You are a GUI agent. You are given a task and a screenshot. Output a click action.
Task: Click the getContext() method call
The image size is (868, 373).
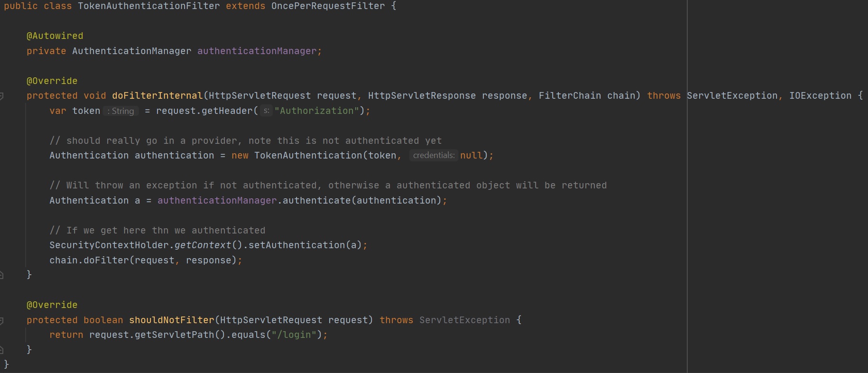pos(202,245)
